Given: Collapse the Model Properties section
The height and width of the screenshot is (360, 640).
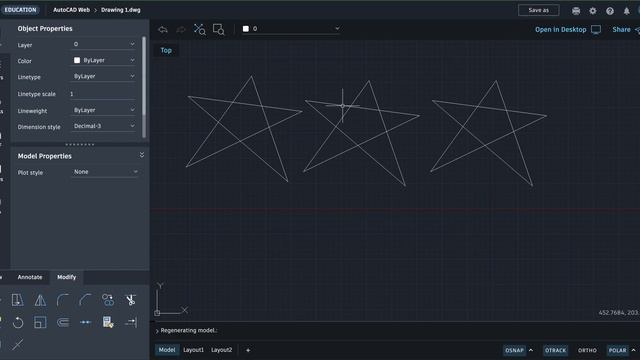Looking at the screenshot, I should pyautogui.click(x=142, y=155).
